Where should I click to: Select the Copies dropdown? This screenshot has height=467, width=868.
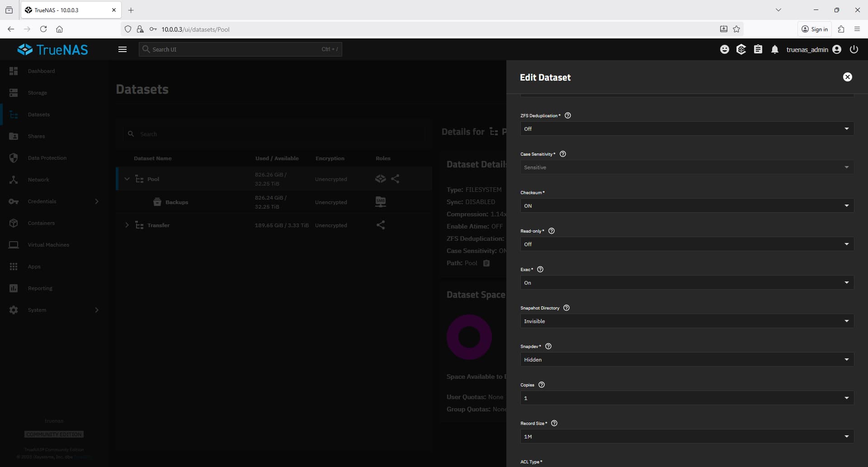pos(686,398)
